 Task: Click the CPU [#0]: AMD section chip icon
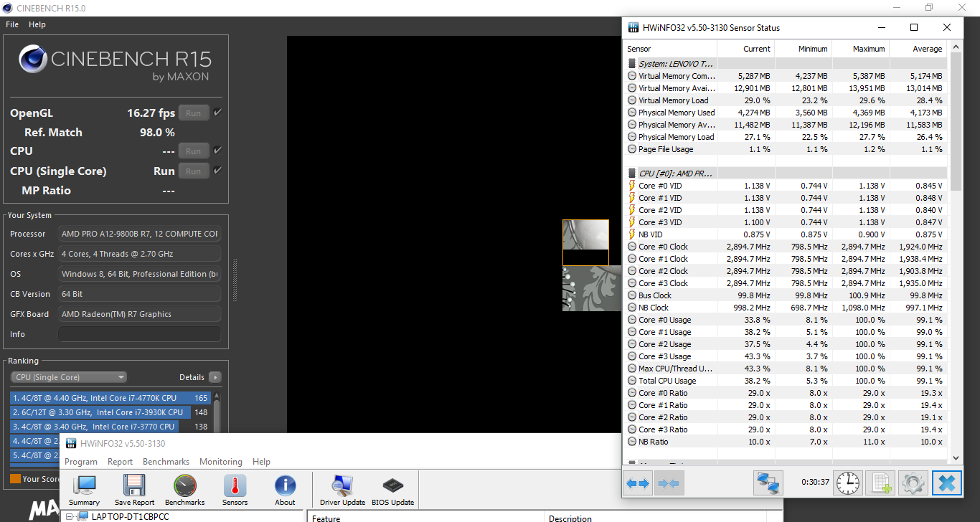(x=632, y=174)
